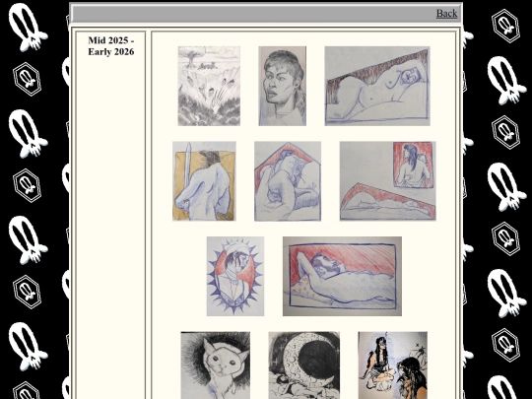Viewport: 532px width, 399px height.
Task: Open the mushroom cloud explosion pencil sketch
Action: tap(209, 86)
